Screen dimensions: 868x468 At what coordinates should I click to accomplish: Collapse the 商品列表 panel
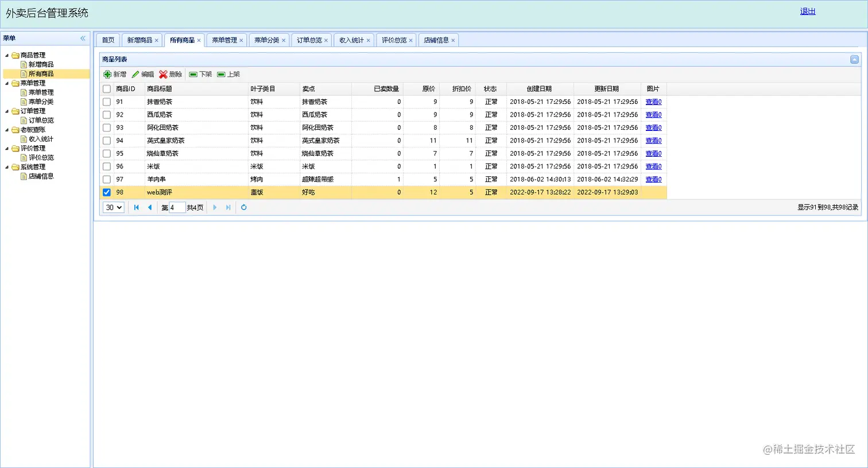point(854,59)
